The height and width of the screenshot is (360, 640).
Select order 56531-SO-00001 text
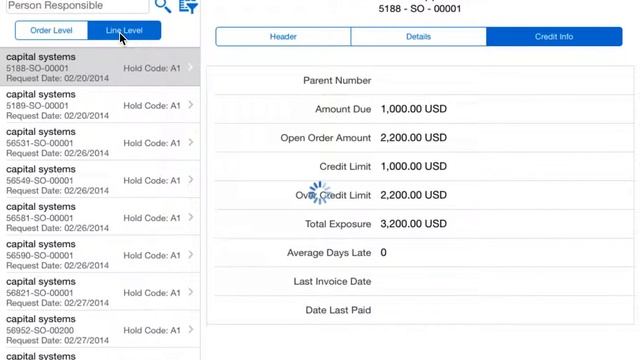pyautogui.click(x=40, y=143)
